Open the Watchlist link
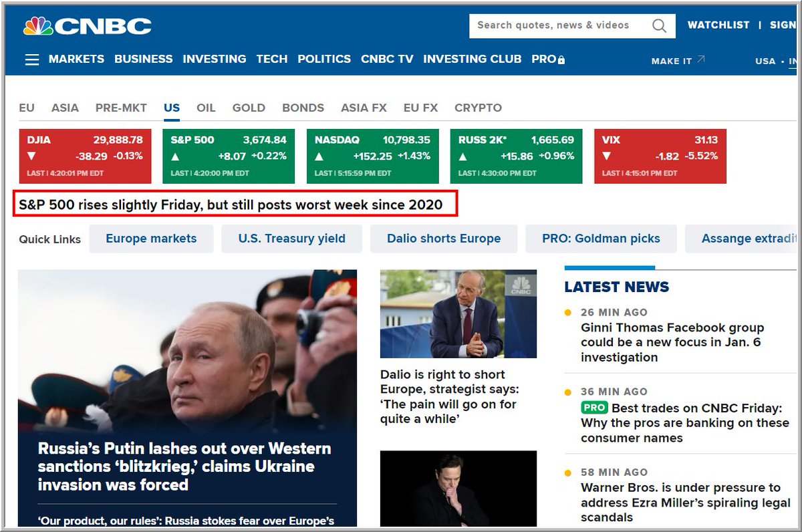The width and height of the screenshot is (802, 532). tap(718, 25)
